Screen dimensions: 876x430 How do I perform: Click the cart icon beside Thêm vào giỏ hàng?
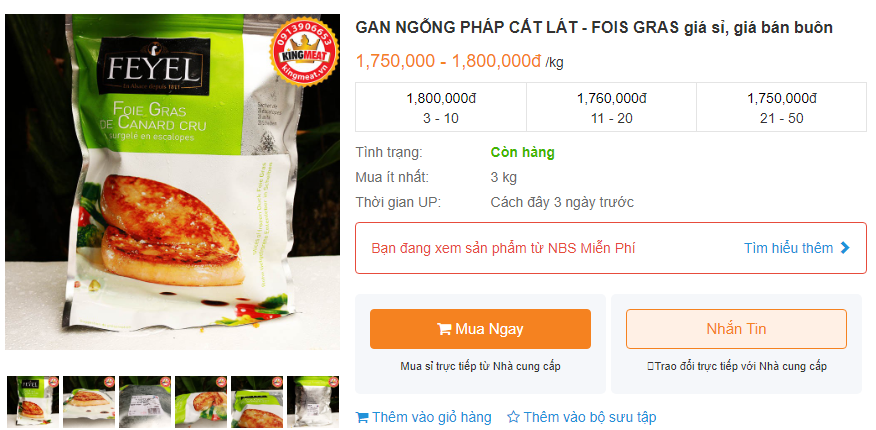[x=362, y=417]
